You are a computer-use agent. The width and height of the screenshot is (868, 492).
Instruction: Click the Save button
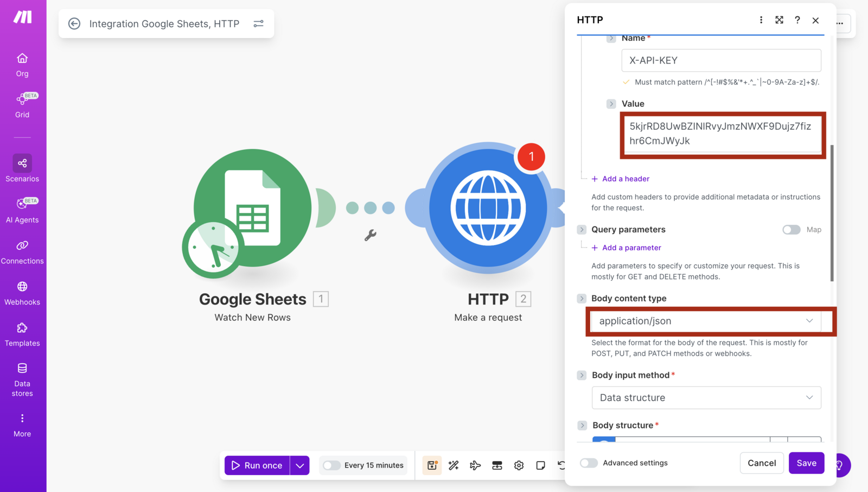[806, 463]
